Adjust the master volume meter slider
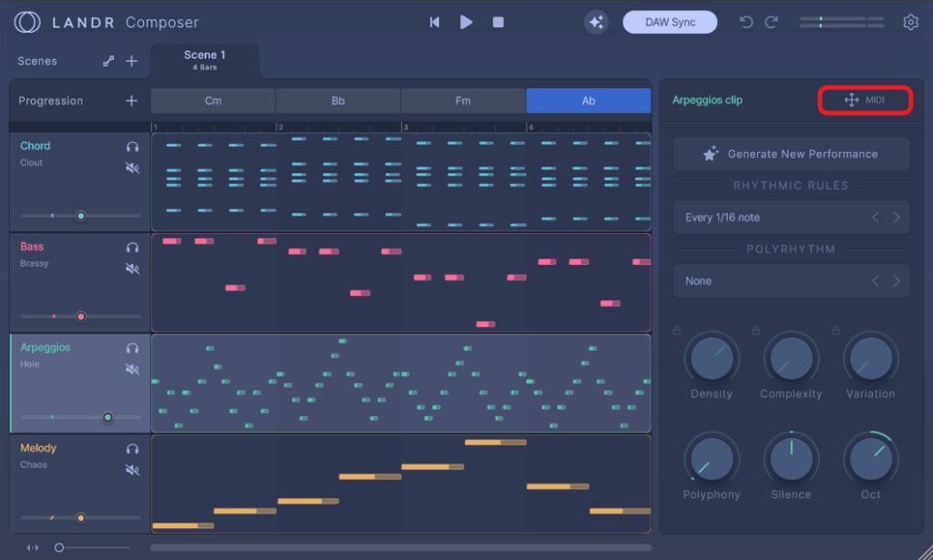 [x=841, y=22]
